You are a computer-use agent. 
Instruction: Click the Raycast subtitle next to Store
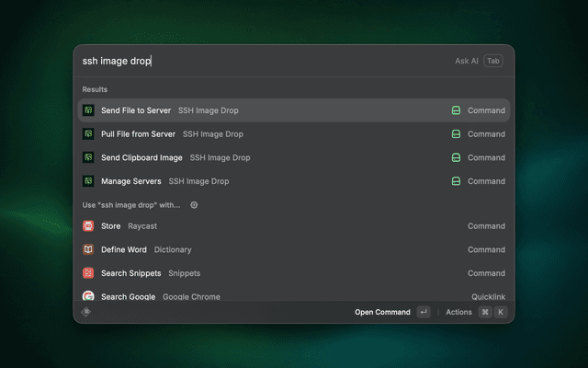point(142,226)
